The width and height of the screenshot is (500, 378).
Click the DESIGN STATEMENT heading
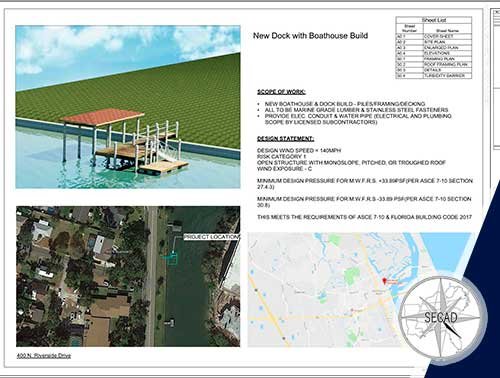coord(285,138)
